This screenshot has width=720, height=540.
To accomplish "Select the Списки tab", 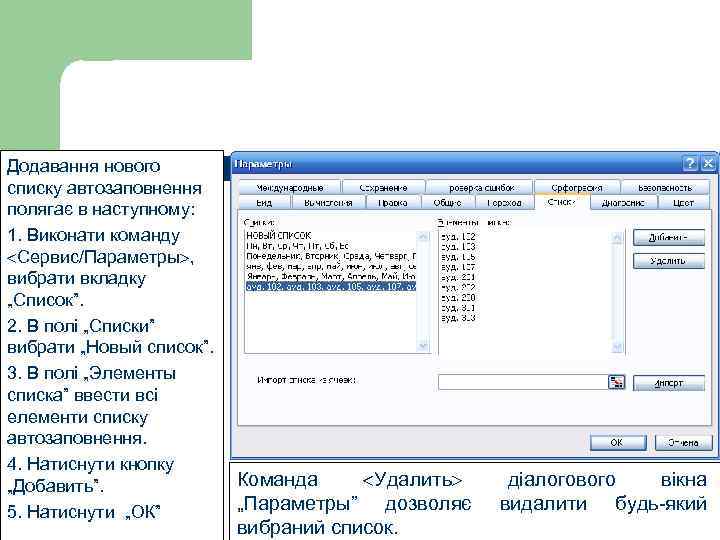I will pos(562,202).
